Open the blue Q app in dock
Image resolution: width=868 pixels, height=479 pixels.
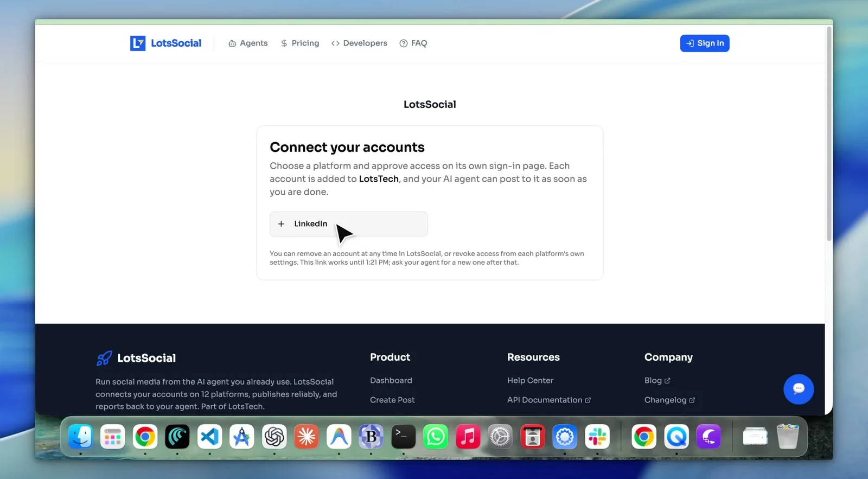click(x=676, y=437)
